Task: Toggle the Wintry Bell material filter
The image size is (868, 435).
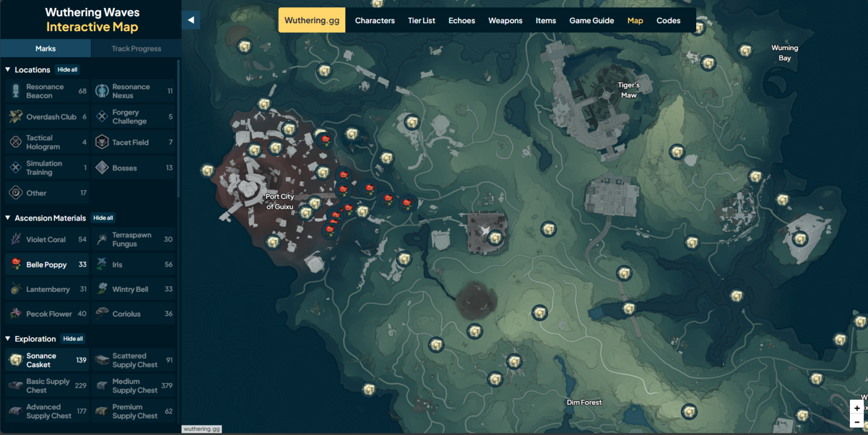Action: (133, 289)
